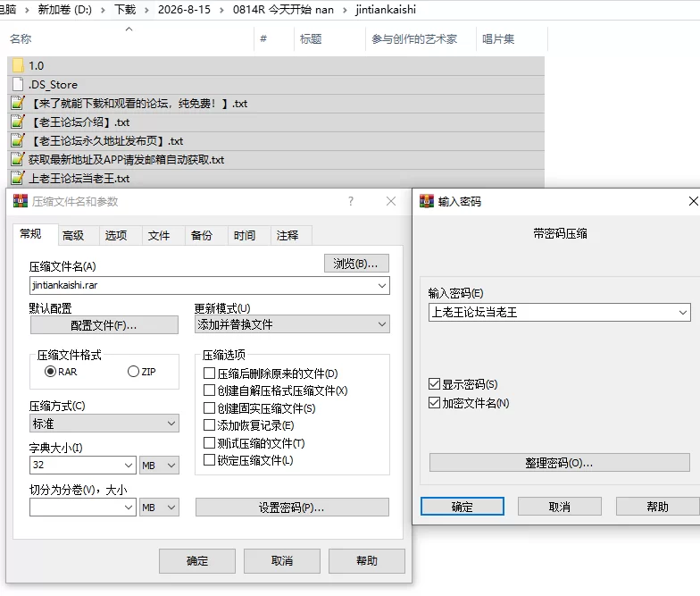Select RAR archive format
700x596 pixels.
(50, 372)
